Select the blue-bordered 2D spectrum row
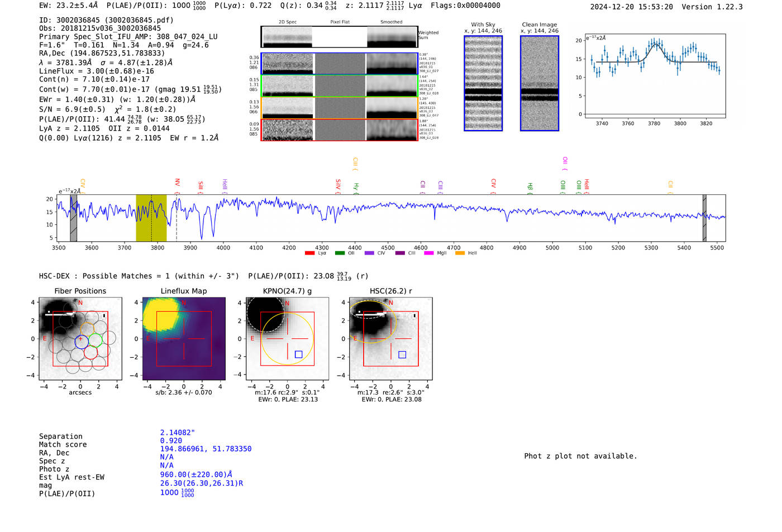The height and width of the screenshot is (532, 782). (x=340, y=64)
